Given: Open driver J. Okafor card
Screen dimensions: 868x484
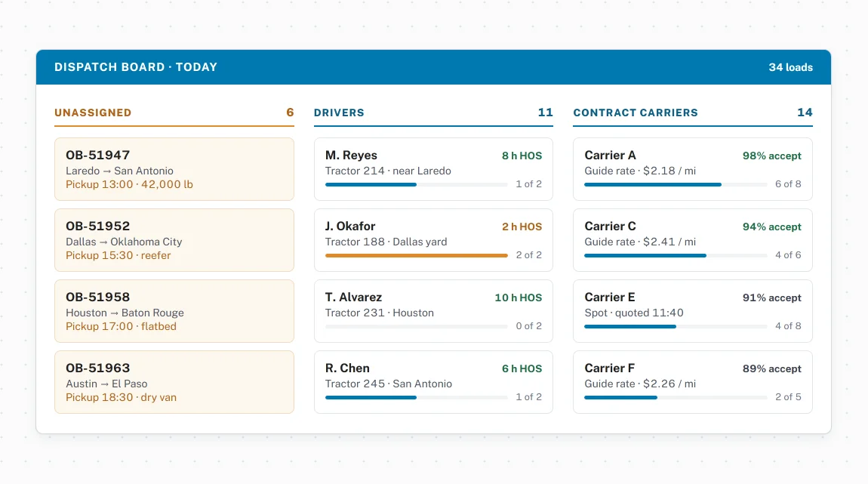Looking at the screenshot, I should click(433, 240).
